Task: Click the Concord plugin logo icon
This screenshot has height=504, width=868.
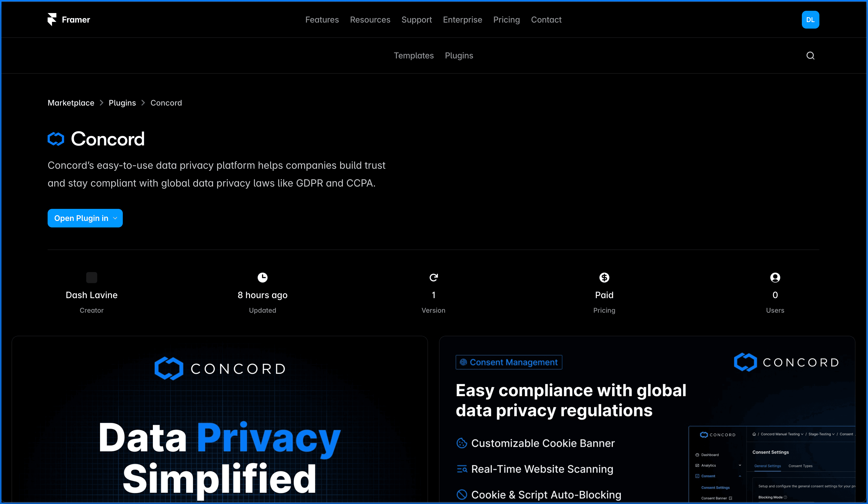Action: 56,139
